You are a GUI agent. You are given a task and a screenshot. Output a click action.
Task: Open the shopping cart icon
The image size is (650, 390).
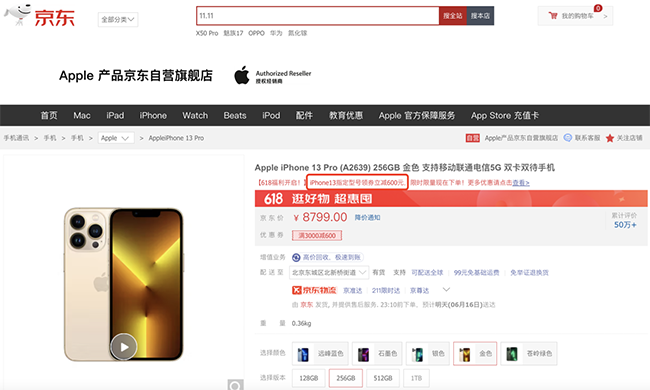coord(553,16)
